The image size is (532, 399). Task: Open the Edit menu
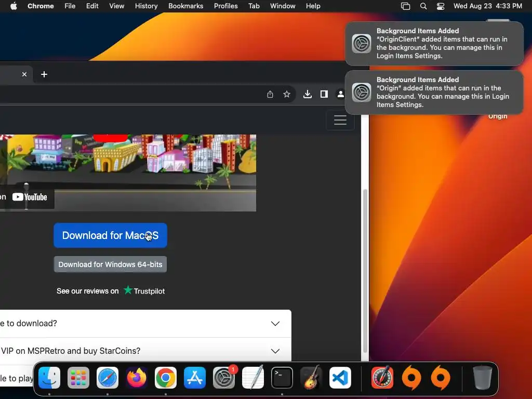[x=92, y=6]
